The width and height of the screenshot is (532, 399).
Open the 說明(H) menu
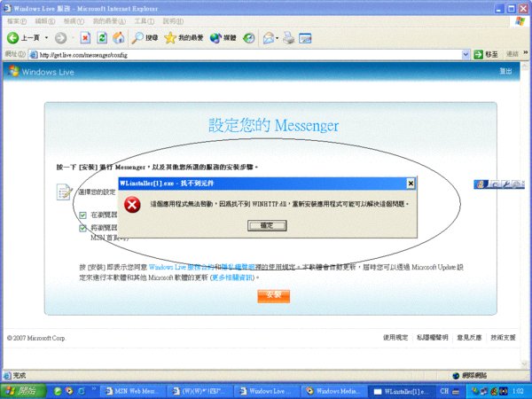click(173, 21)
